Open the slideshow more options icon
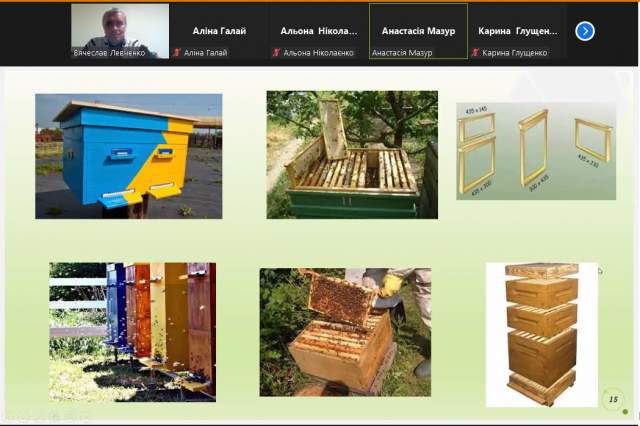The width and height of the screenshot is (640, 426). (86, 417)
